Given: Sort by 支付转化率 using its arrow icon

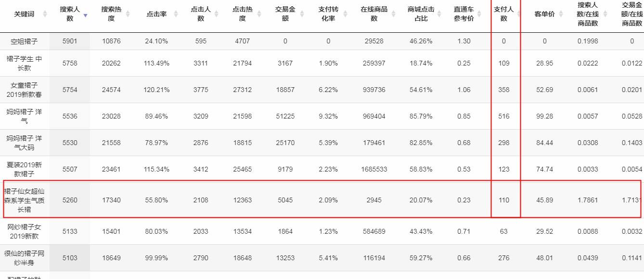Looking at the screenshot, I should click(x=345, y=14).
